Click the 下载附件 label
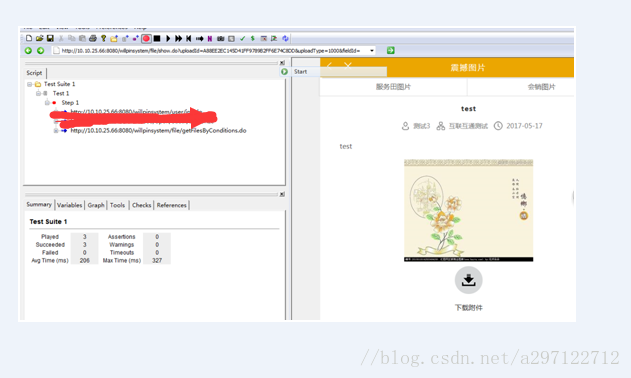This screenshot has height=378, width=631. (468, 308)
